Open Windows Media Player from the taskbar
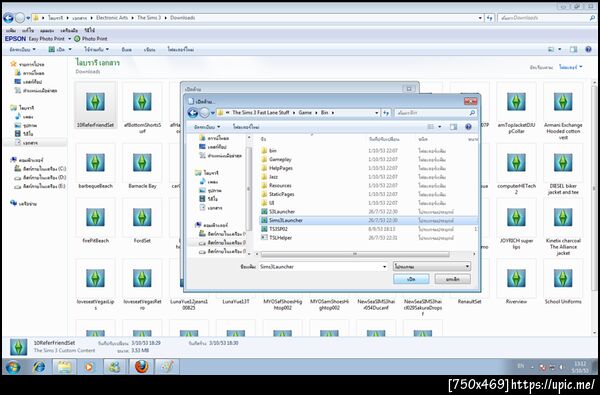 pyautogui.click(x=89, y=367)
